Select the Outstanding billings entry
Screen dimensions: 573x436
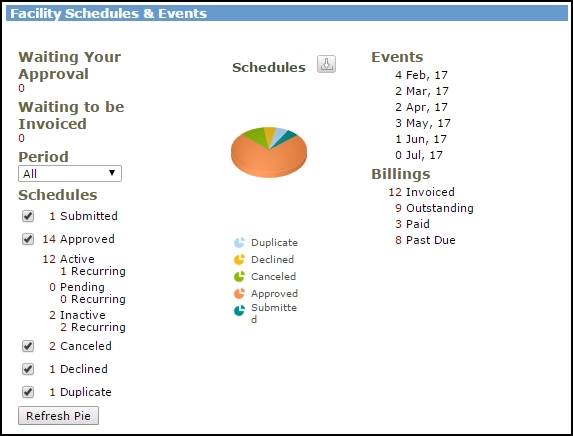tap(434, 208)
